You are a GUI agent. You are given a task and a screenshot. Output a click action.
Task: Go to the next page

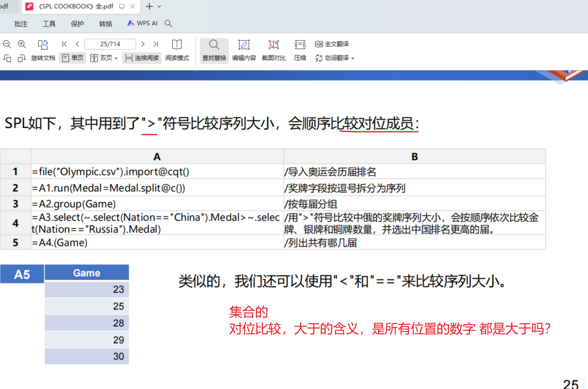pos(143,44)
